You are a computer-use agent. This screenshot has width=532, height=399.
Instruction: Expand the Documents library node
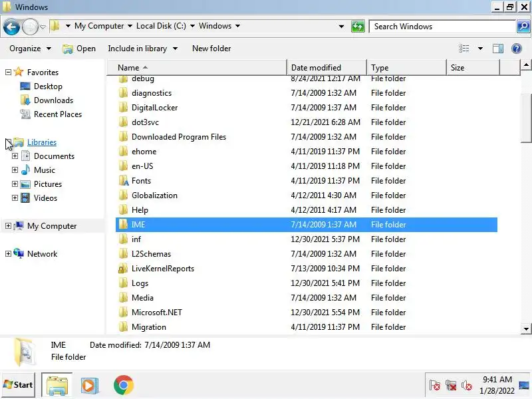15,156
